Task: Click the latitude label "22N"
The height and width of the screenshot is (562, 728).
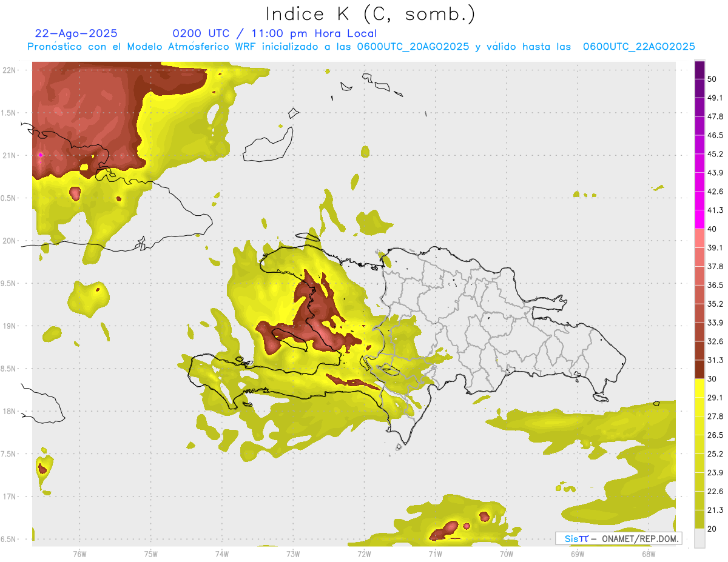Action: tap(10, 70)
